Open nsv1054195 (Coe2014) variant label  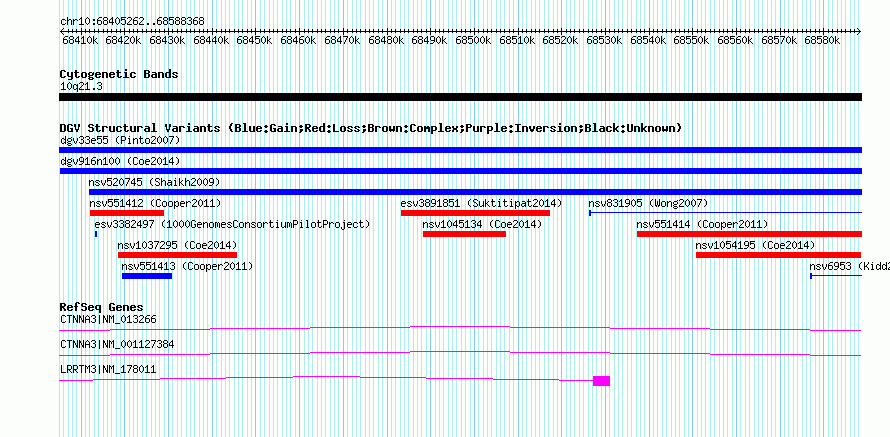(755, 245)
